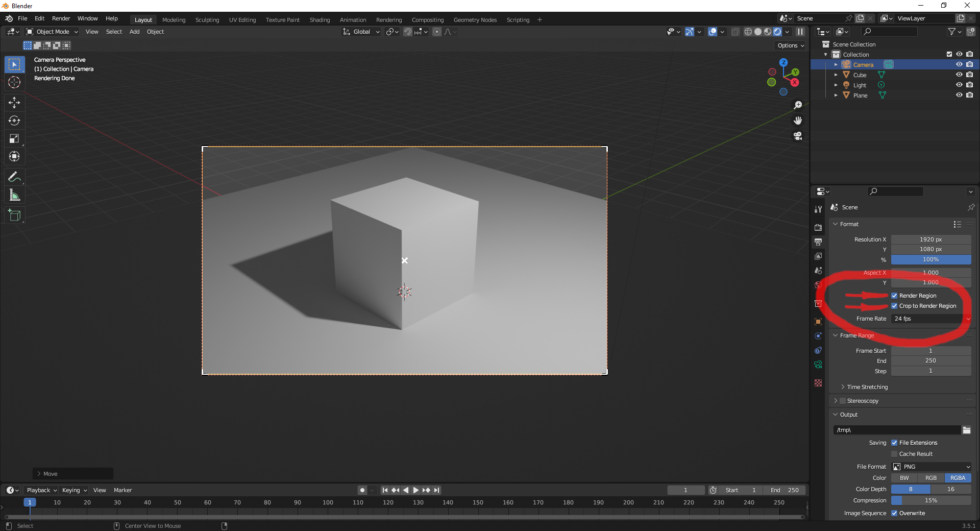The width and height of the screenshot is (980, 531).
Task: Click the viewport Options button
Action: click(x=790, y=45)
